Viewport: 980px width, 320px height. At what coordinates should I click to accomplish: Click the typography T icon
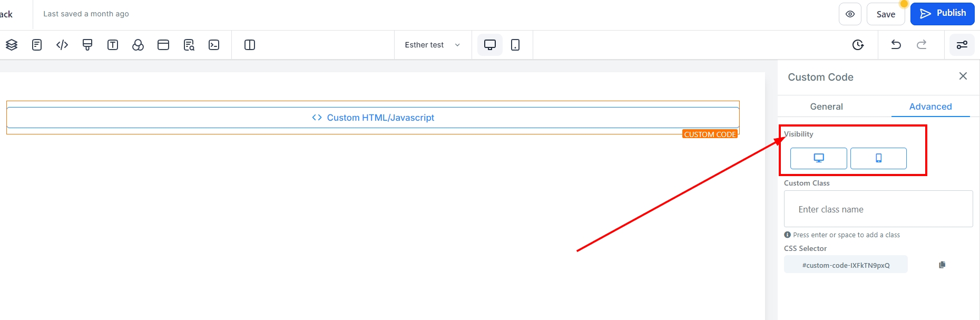tap(113, 45)
